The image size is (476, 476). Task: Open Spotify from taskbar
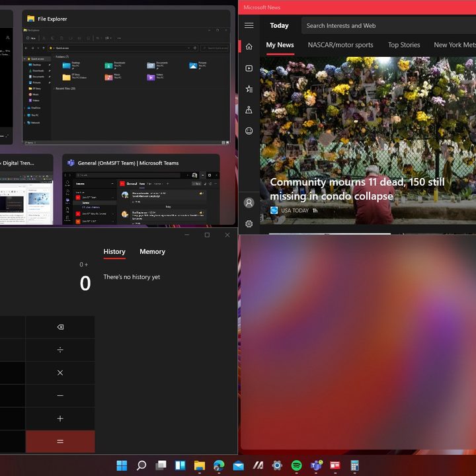point(296,465)
